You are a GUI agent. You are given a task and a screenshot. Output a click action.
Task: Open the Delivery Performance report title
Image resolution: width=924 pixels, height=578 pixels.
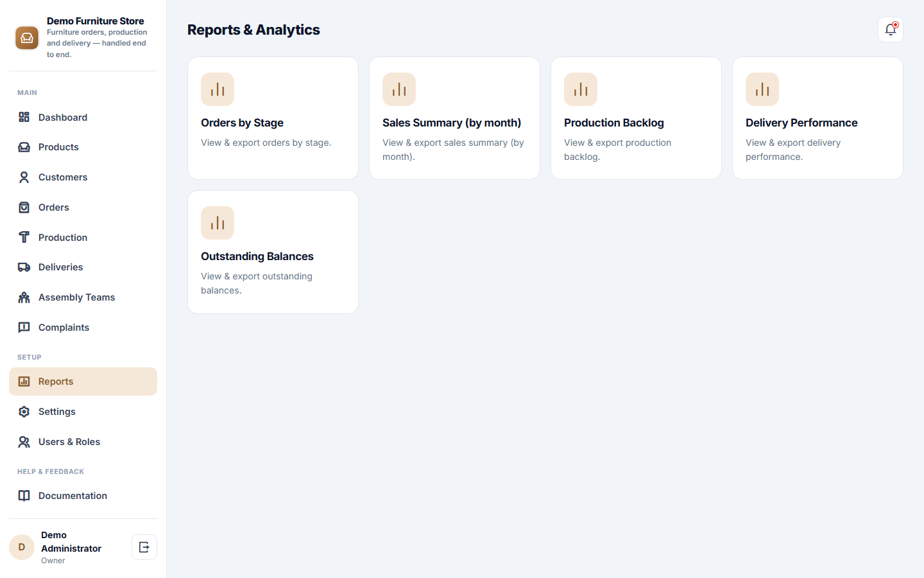[x=801, y=123]
